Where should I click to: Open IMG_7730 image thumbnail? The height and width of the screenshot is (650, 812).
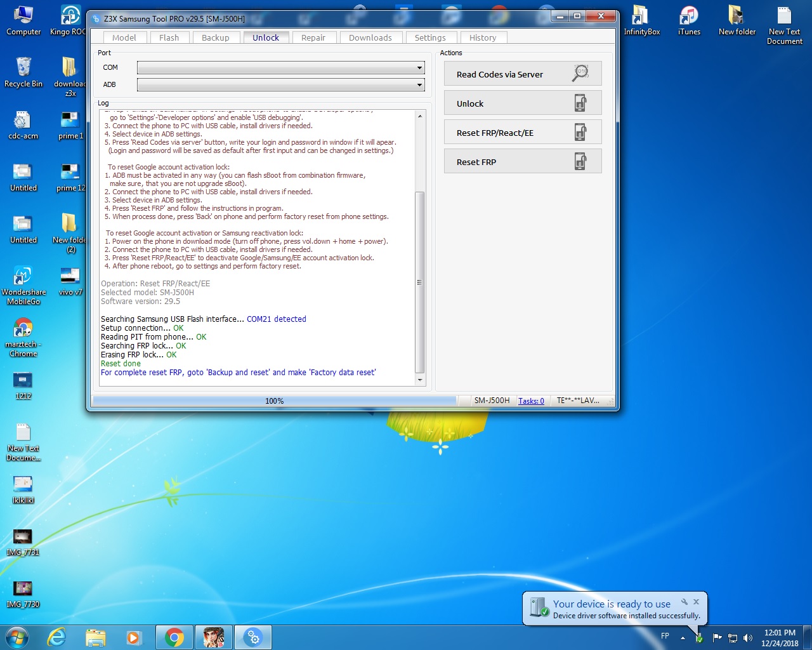click(x=23, y=594)
